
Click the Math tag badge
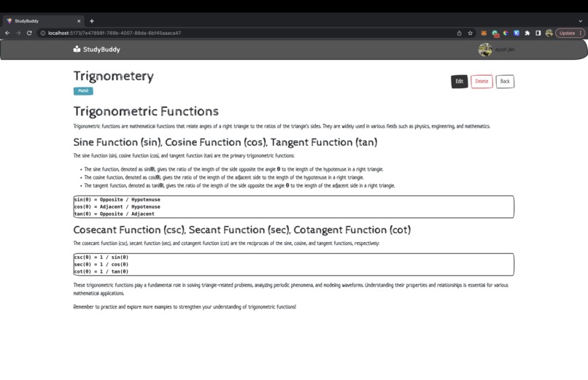(x=83, y=90)
